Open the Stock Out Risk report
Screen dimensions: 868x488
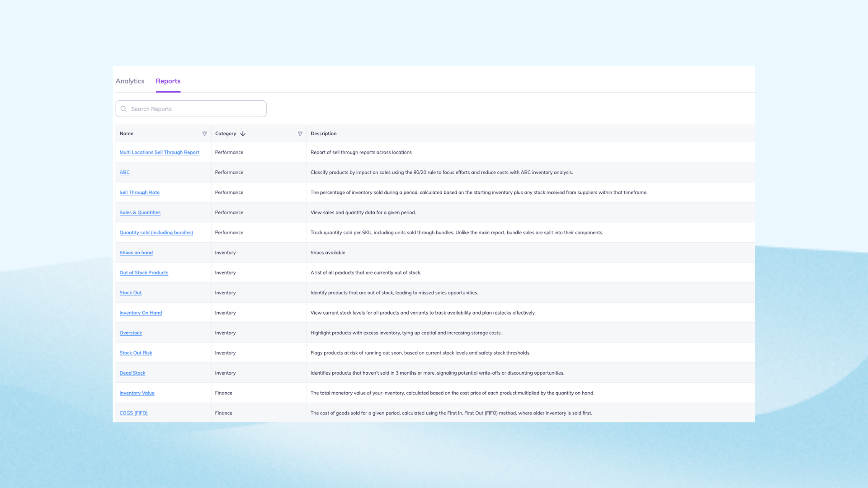pos(136,353)
